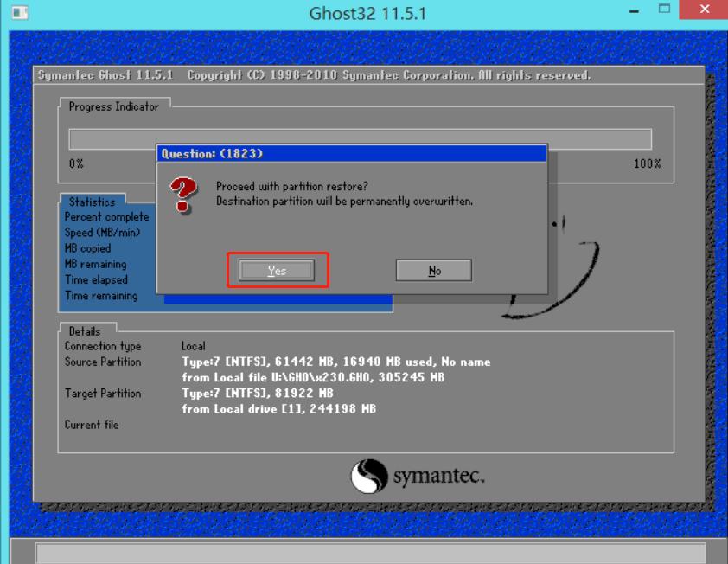The width and height of the screenshot is (728, 564).
Task: Click the Ghost32 window icon in title bar
Action: pyautogui.click(x=17, y=13)
